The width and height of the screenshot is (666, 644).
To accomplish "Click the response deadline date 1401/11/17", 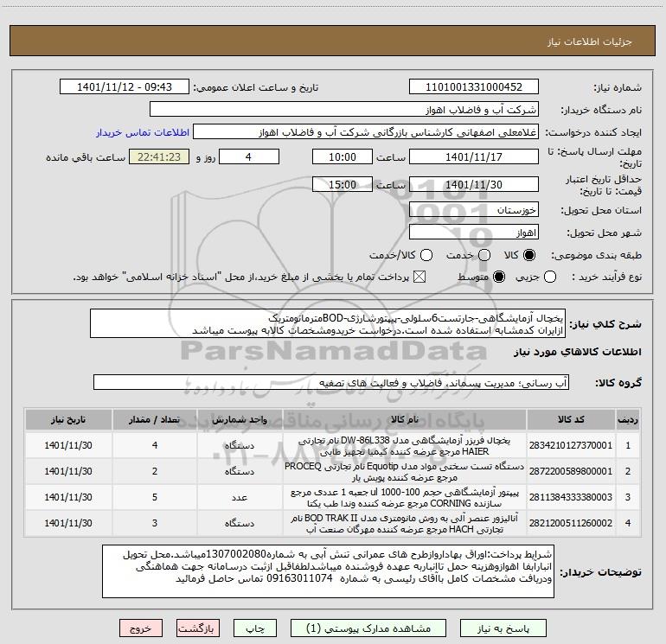I will (x=474, y=156).
